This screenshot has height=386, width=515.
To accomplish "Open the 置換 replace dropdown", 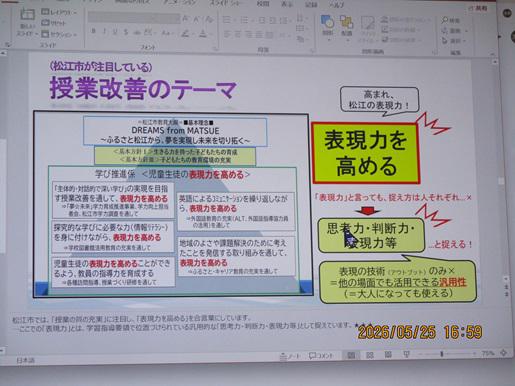I will [x=454, y=31].
